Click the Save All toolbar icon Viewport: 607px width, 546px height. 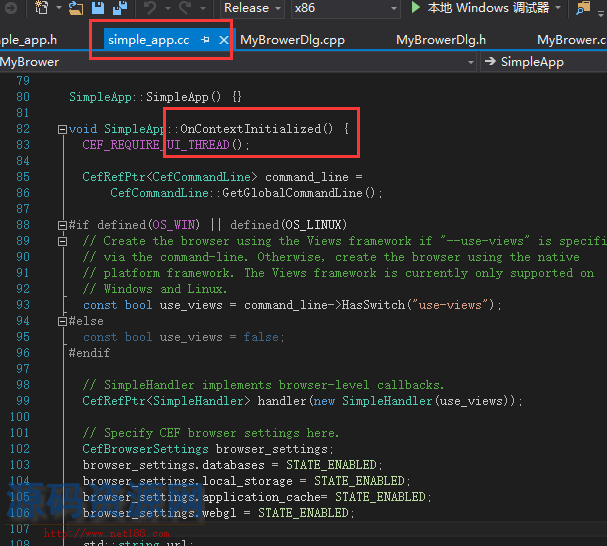tap(120, 8)
